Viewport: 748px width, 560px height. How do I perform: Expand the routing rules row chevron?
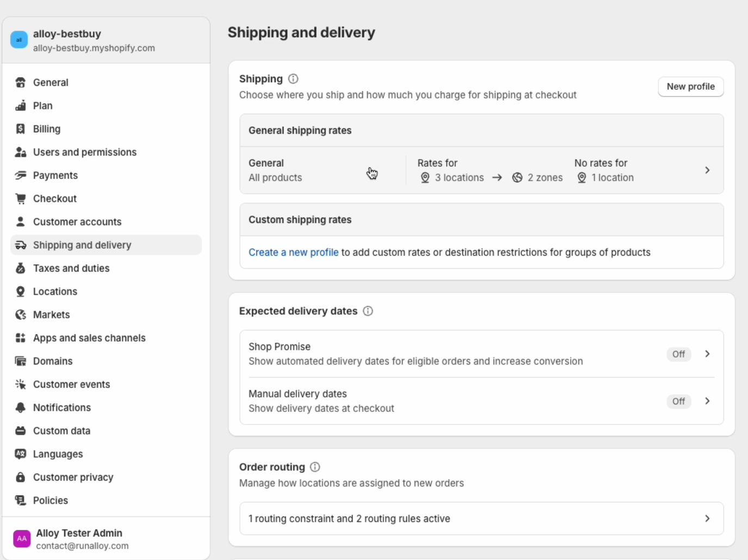click(707, 519)
